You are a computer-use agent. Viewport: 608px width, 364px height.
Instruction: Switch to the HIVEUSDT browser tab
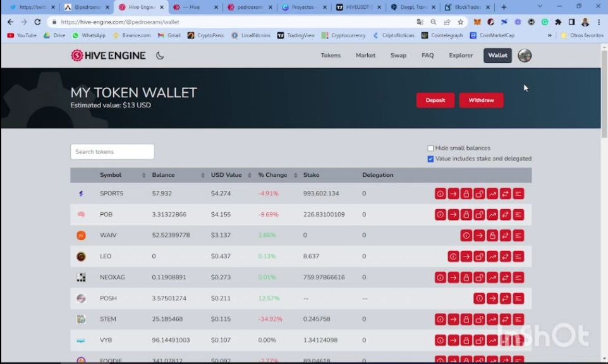tap(358, 7)
